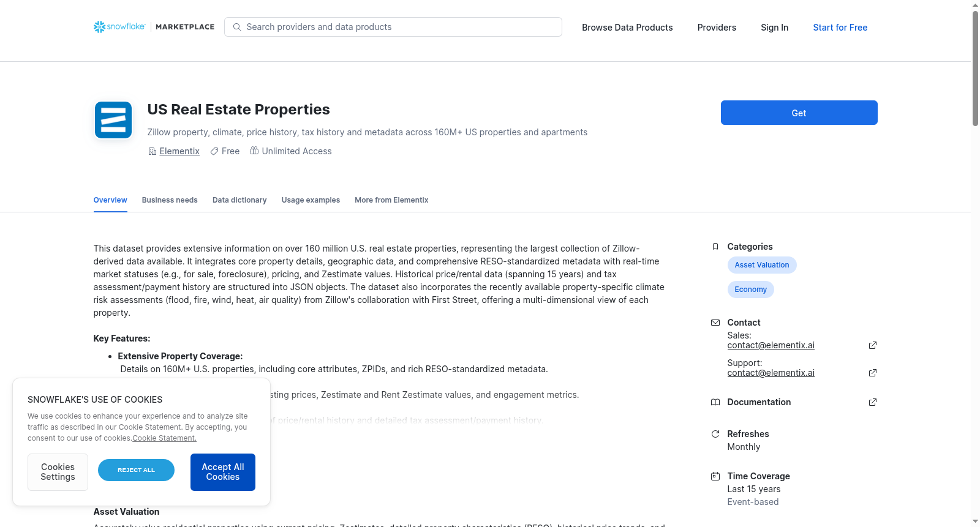
Task: Select the Usage examples tab
Action: coord(311,200)
